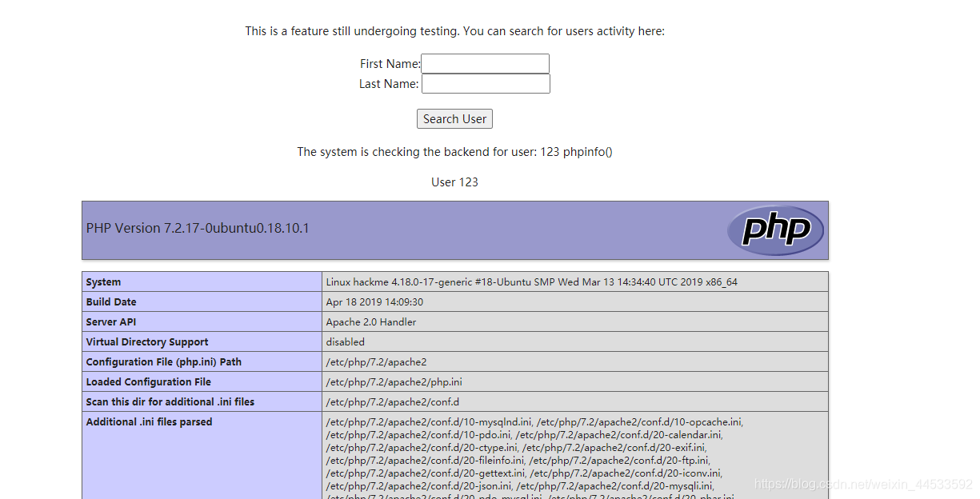Click the /etc/php/7.2/apache2 path value
This screenshot has height=499, width=980.
tap(376, 361)
